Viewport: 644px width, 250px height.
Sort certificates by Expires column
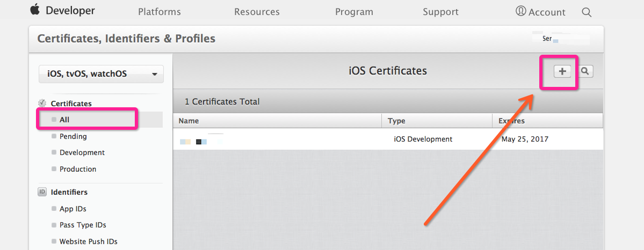pyautogui.click(x=547, y=121)
